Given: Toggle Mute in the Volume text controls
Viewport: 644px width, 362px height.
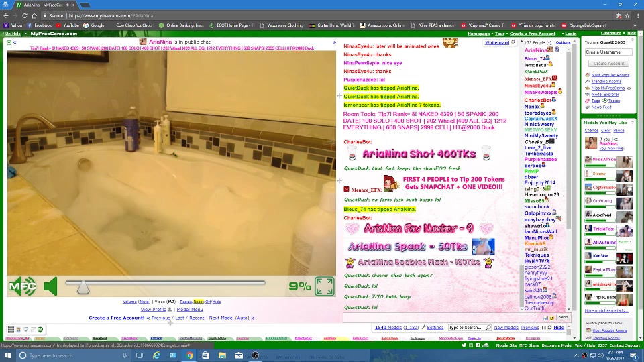Looking at the screenshot, I should (144, 302).
